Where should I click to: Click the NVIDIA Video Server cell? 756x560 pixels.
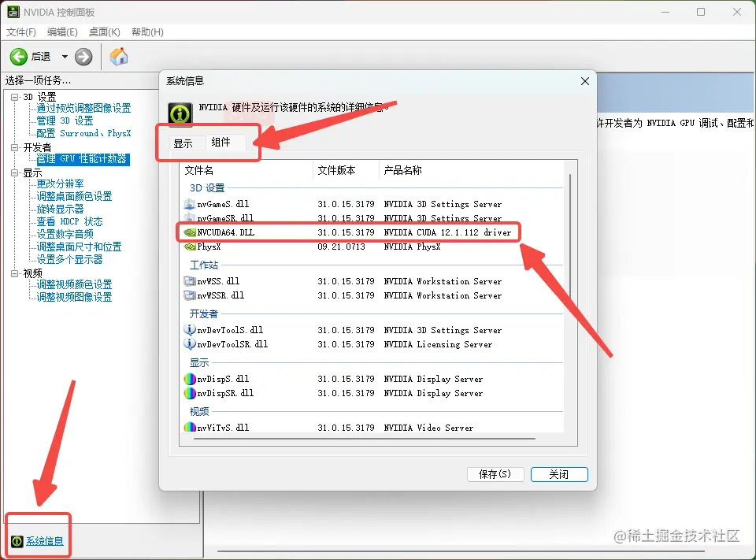click(x=428, y=428)
